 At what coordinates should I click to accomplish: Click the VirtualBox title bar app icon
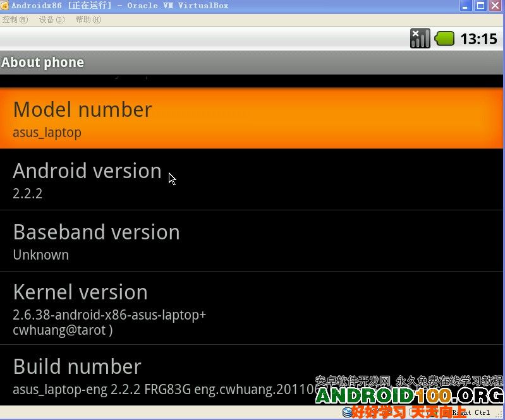(x=4, y=5)
